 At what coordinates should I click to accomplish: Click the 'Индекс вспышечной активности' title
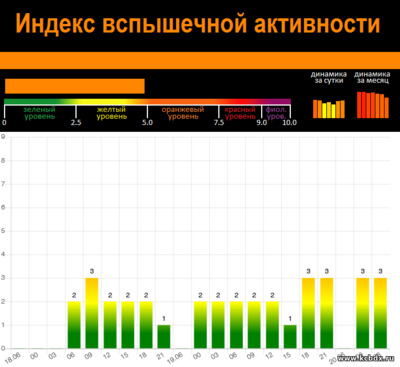click(x=198, y=24)
